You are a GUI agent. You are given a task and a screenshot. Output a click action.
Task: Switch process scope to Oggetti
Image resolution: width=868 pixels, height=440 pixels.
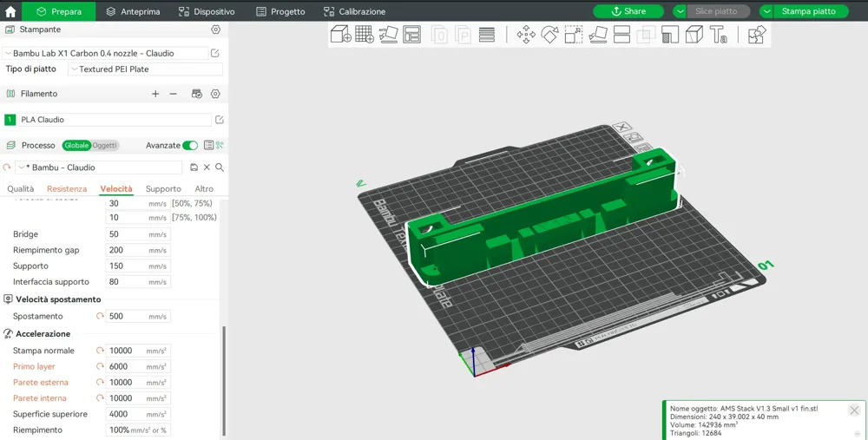(x=105, y=146)
